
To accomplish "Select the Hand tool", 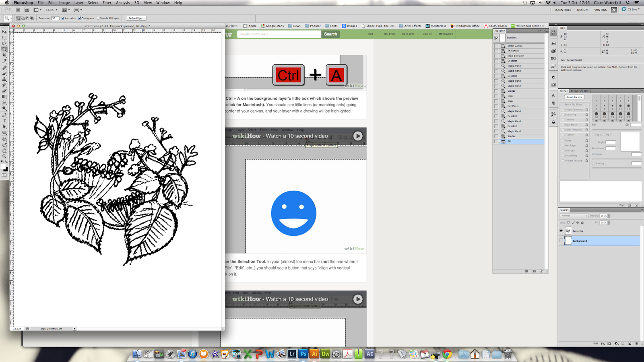I will coord(4,150).
